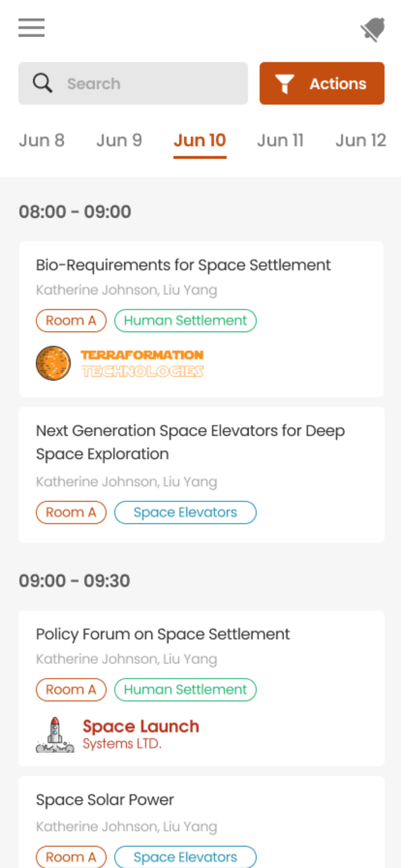Click the Terraformation Technologies planet logo
The width and height of the screenshot is (401, 868).
[x=53, y=363]
